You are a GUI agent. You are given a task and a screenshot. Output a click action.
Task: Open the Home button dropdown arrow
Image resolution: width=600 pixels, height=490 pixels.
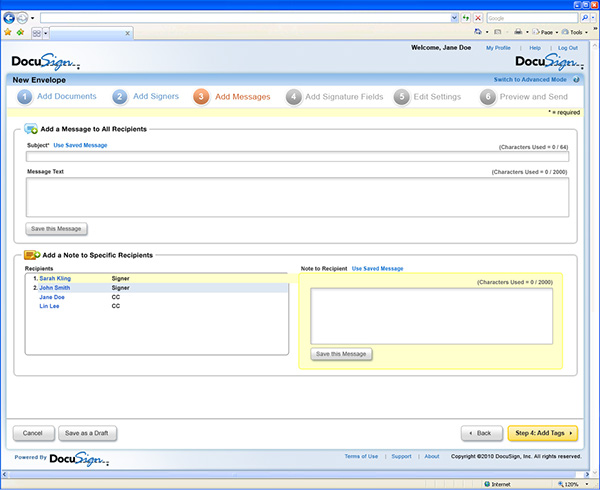(487, 32)
